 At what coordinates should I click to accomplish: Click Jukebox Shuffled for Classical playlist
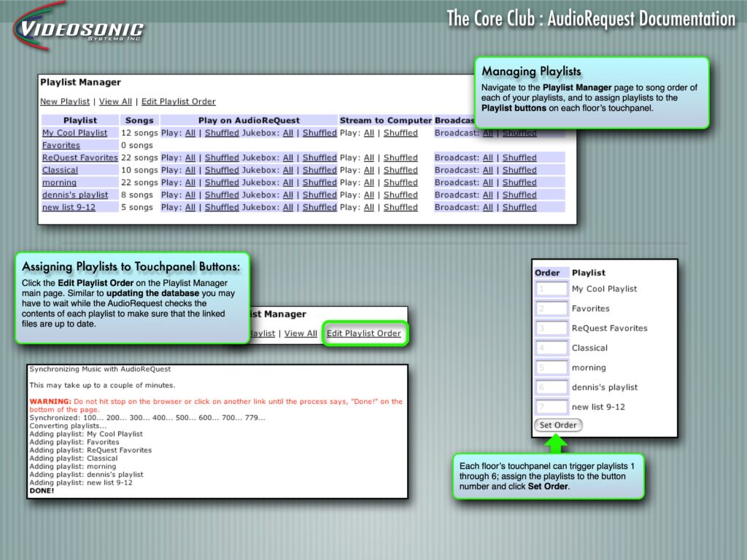[320, 170]
